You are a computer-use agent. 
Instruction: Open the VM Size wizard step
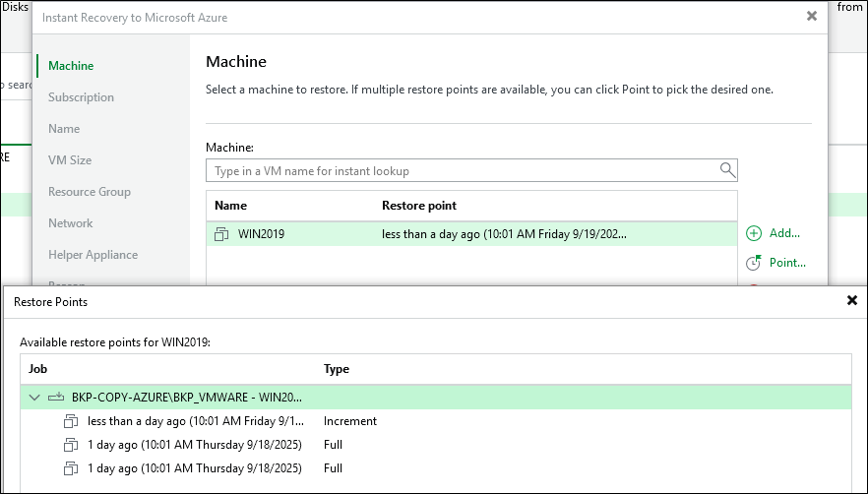pyautogui.click(x=69, y=160)
